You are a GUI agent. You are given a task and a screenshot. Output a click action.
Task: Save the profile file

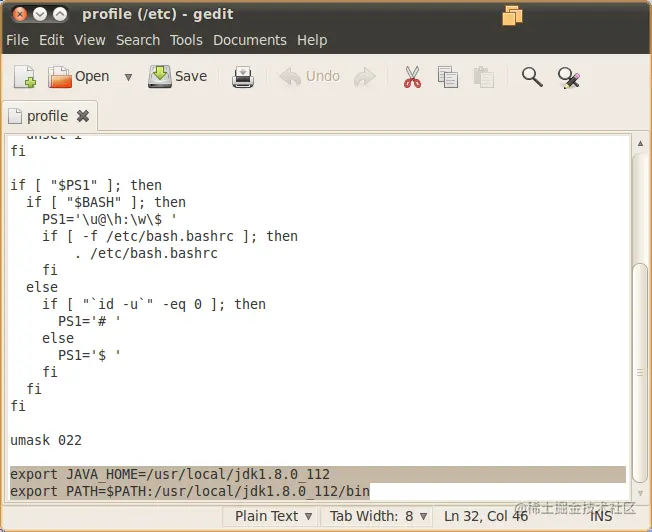tap(178, 77)
